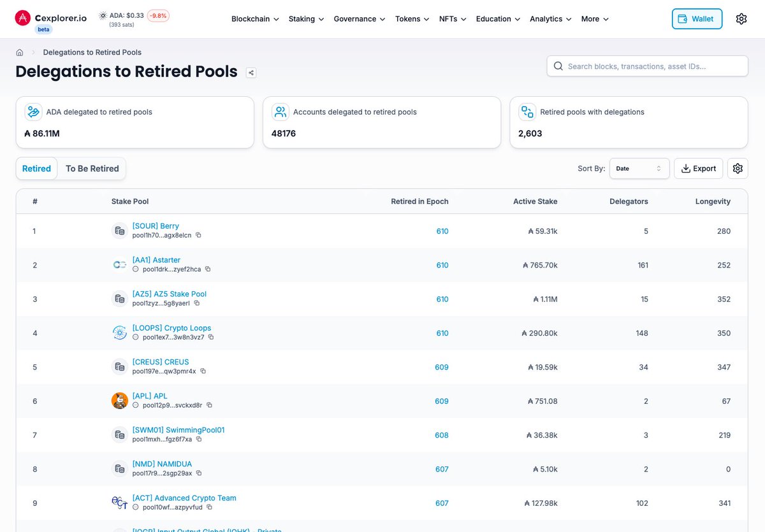Expand the Staking menu
The image size is (765, 532).
pyautogui.click(x=306, y=19)
